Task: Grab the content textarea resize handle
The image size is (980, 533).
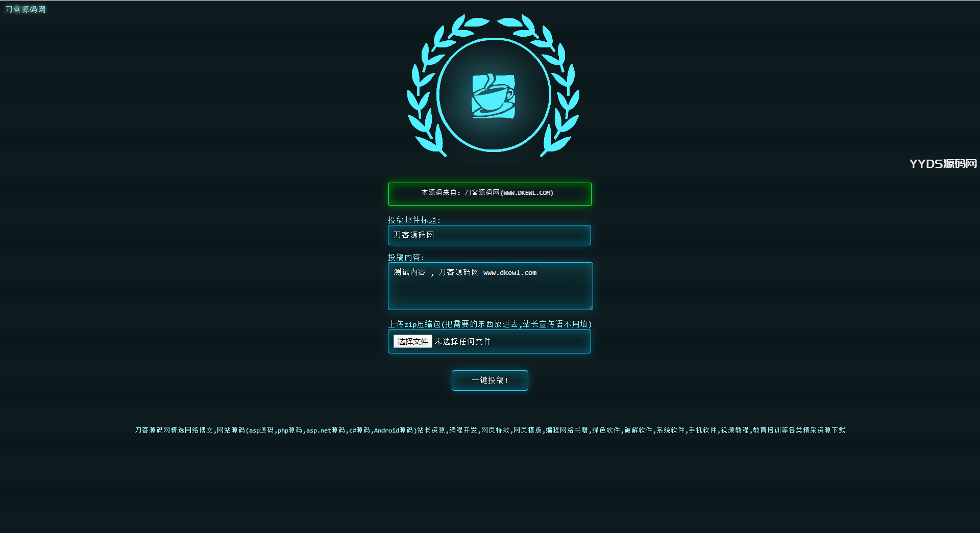Action: point(590,307)
